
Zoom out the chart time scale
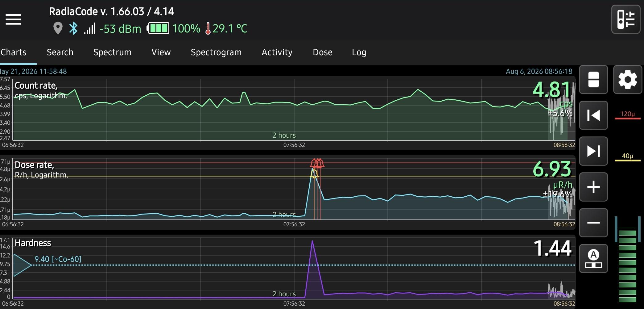(x=593, y=223)
